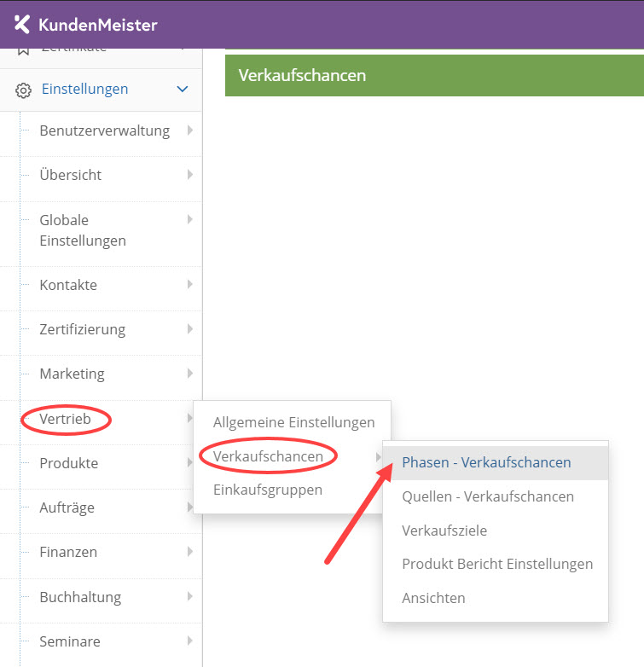The height and width of the screenshot is (667, 644).
Task: Select Marketing in settings list
Action: click(x=72, y=374)
